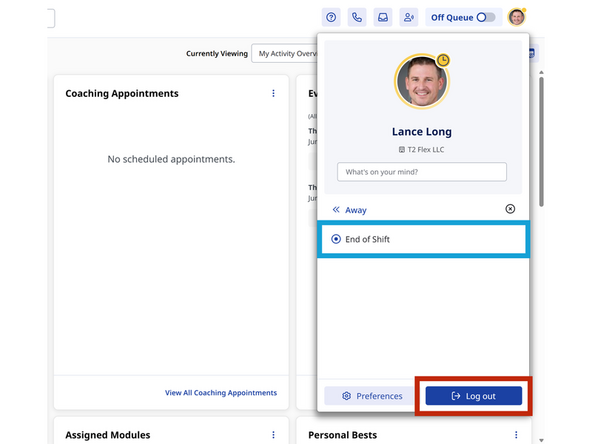Click the Log out button

(x=474, y=396)
